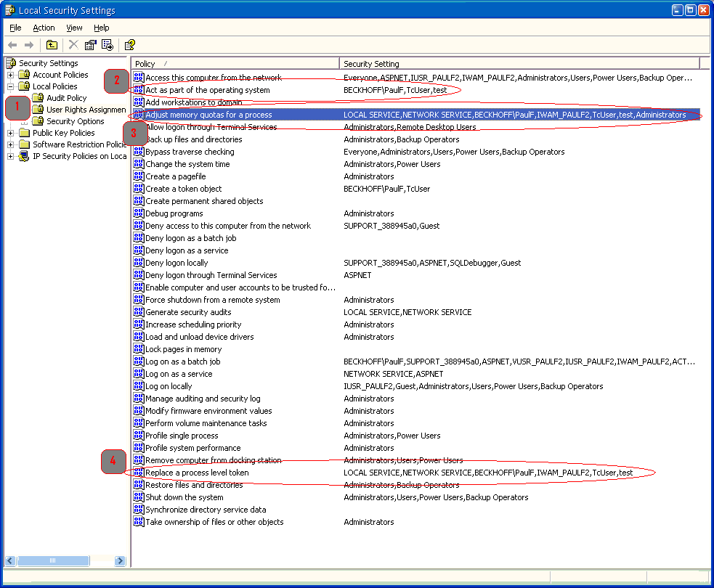Select 'Log on as a service' policy
The width and height of the screenshot is (714, 588).
coord(179,374)
